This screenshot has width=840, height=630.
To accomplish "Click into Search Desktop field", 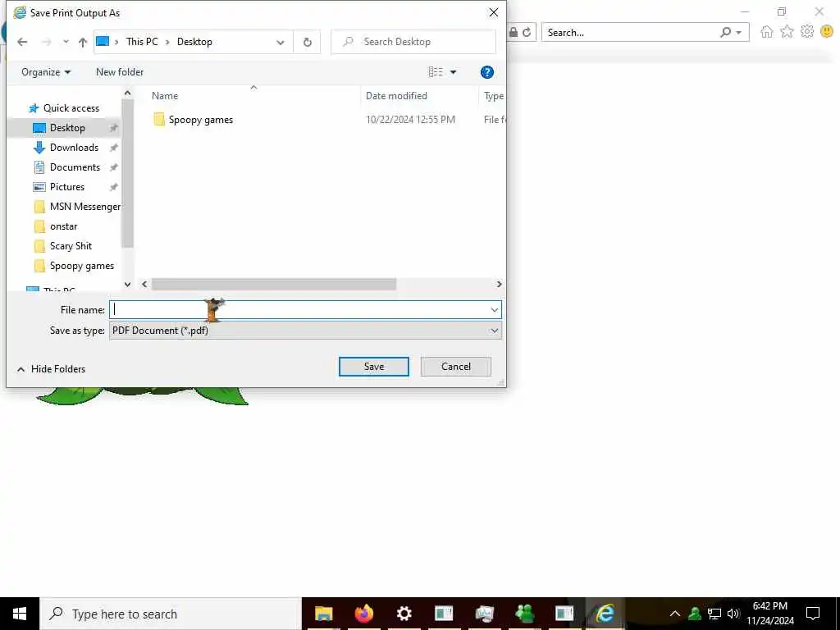I will 413,42.
